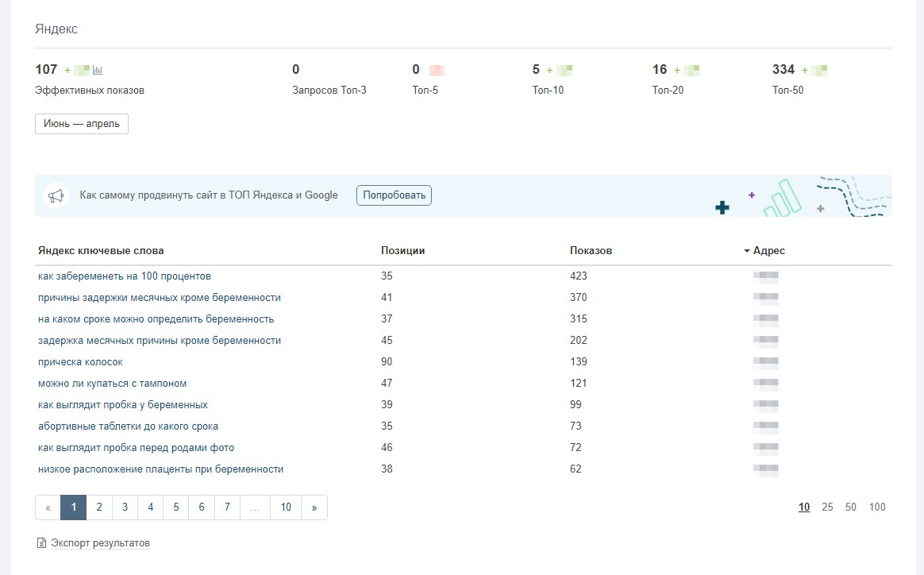Click the « previous page arrow
The image size is (924, 575).
click(48, 507)
